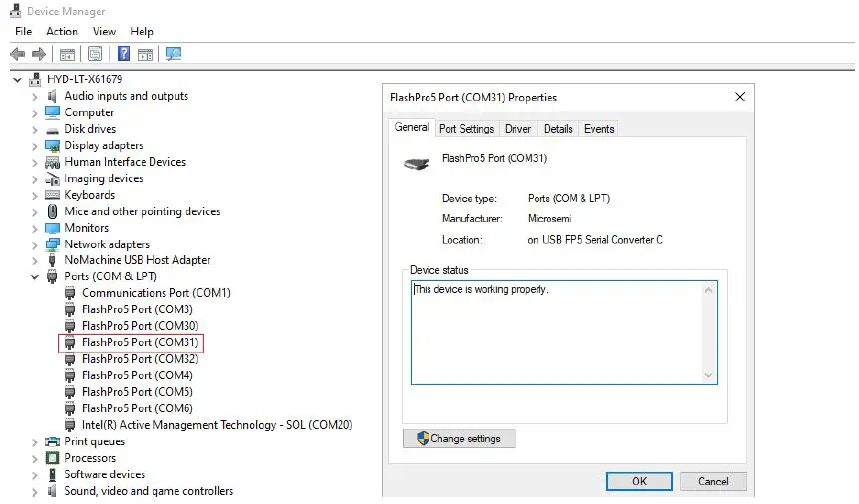The height and width of the screenshot is (504, 859).
Task: Click the Human Interface Devices icon
Action: tap(52, 162)
